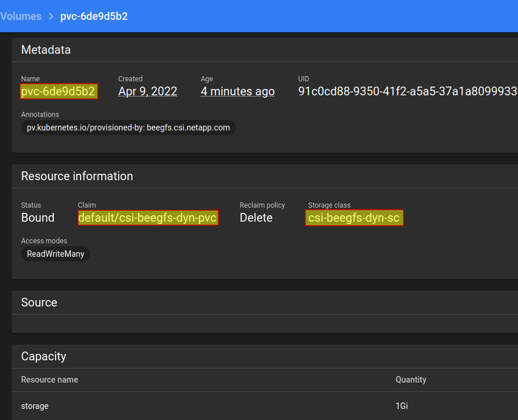This screenshot has width=518, height=420.
Task: Open the default/csi-beegfs-dyn-pvc claim link
Action: 148,218
